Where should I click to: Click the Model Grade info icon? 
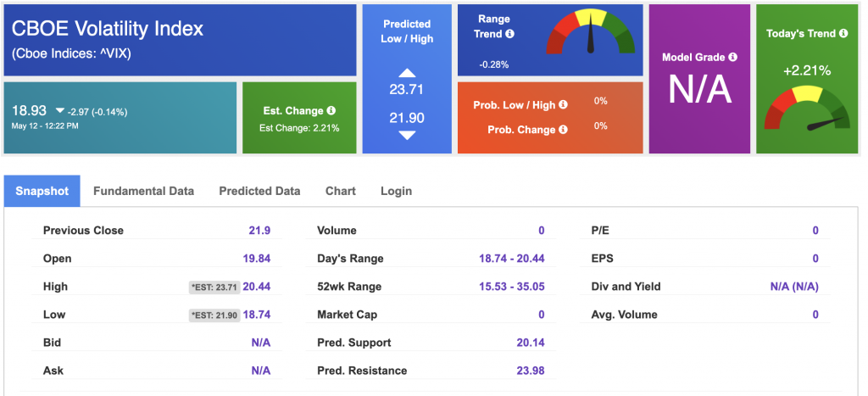pyautogui.click(x=733, y=57)
